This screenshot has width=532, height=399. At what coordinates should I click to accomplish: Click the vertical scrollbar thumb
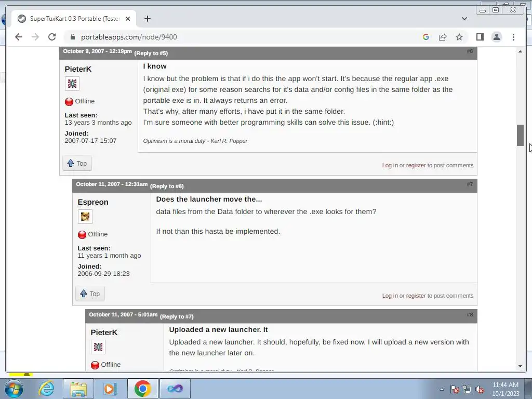pyautogui.click(x=520, y=136)
